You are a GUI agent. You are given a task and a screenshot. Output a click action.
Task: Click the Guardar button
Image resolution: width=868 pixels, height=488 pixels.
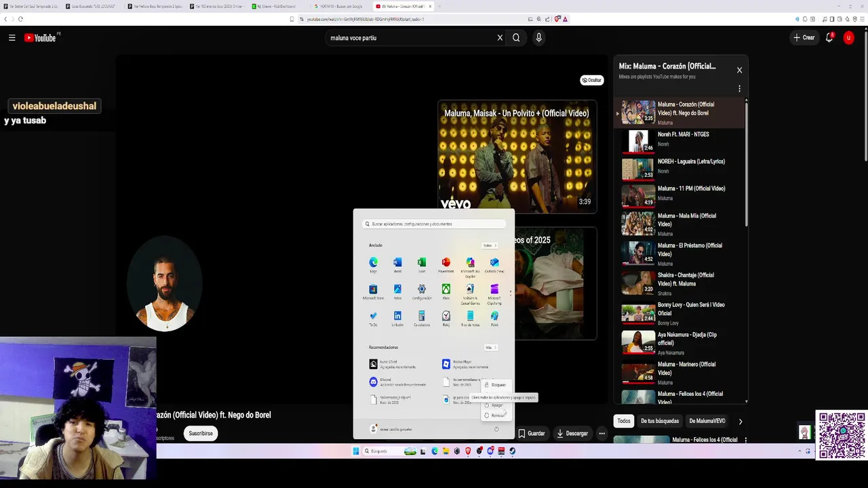pos(531,434)
